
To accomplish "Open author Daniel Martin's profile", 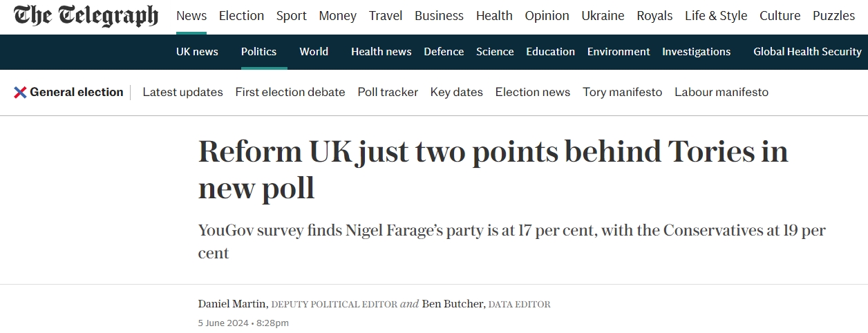I will (x=233, y=304).
